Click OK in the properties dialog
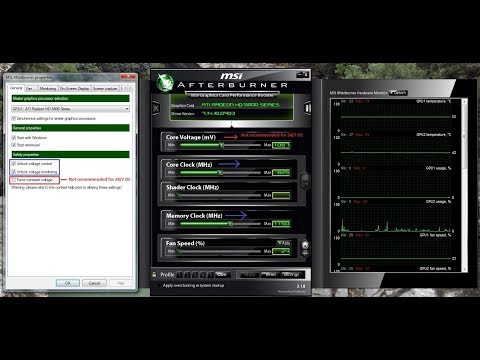The height and width of the screenshot is (360, 480). coord(68,283)
